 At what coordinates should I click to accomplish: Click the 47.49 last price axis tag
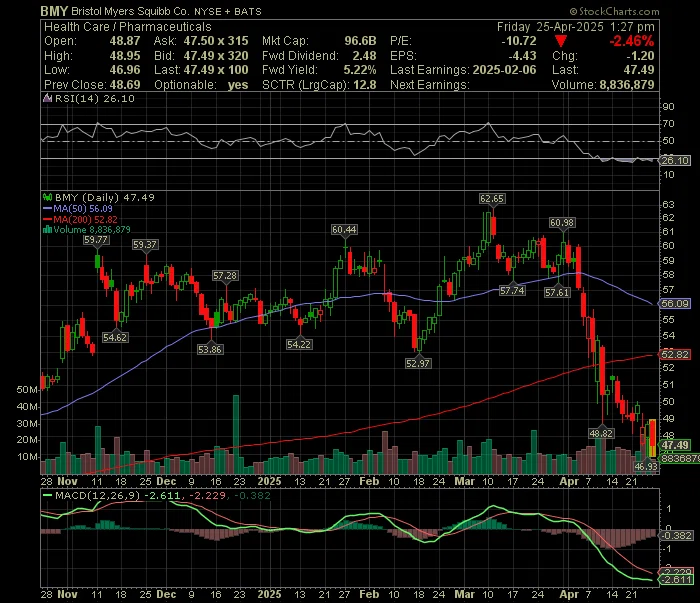675,445
